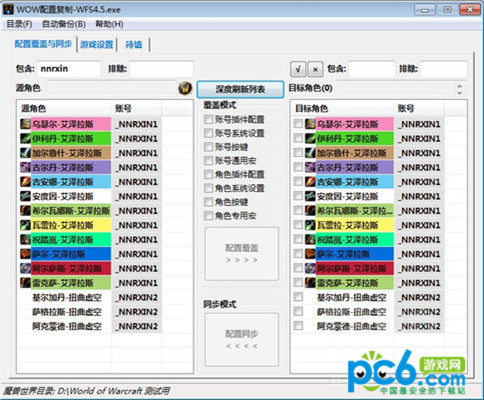Click the 源角色 column header

tap(64, 108)
